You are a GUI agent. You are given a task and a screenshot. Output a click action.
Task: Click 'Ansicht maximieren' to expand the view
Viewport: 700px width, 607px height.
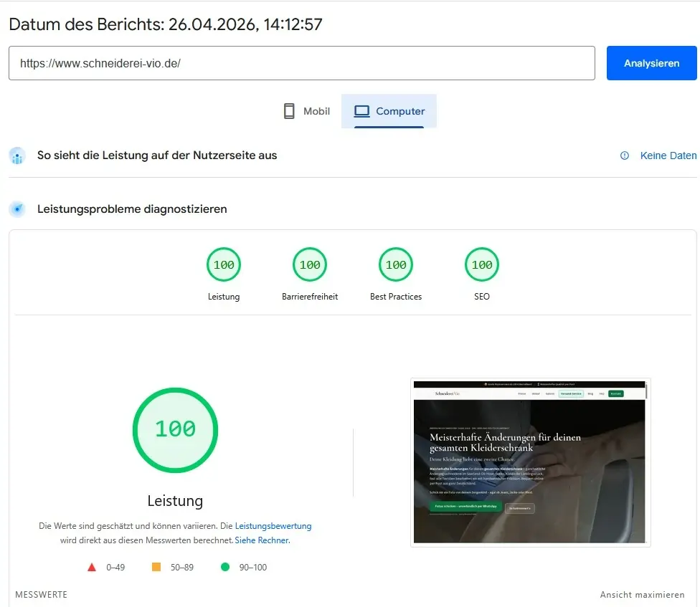642,594
